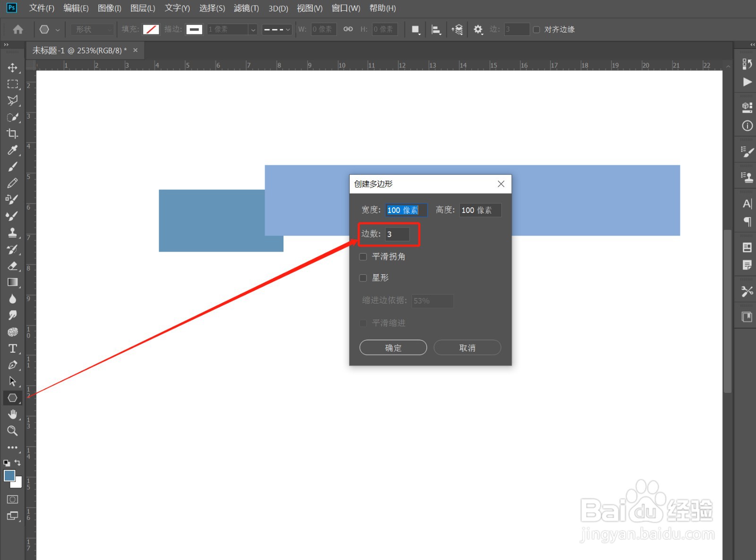The height and width of the screenshot is (560, 756).
Task: Select the Zoom tool
Action: coord(12,431)
